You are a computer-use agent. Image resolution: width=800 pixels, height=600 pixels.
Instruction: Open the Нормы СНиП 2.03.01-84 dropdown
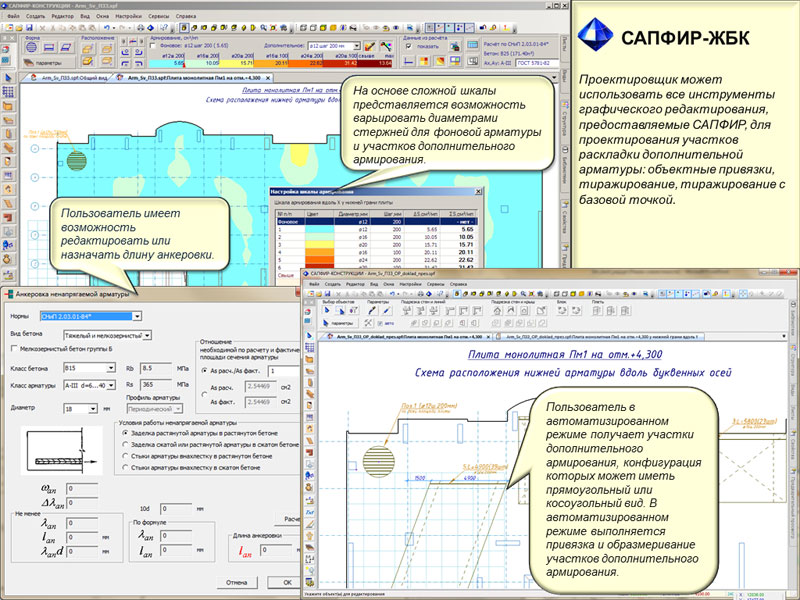click(136, 316)
